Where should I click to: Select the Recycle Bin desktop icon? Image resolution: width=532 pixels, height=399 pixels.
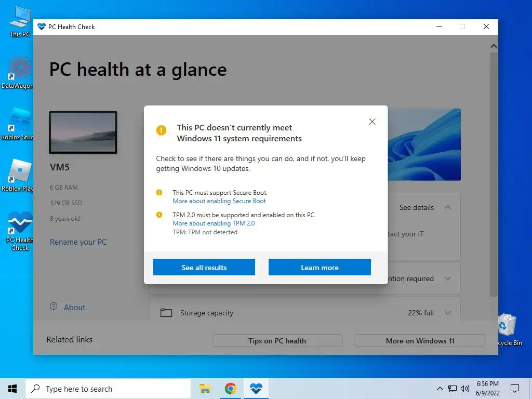pos(509,330)
